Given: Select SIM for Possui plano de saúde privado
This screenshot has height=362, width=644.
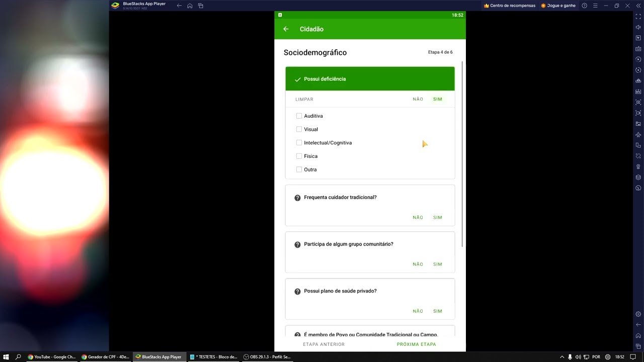Looking at the screenshot, I should point(438,311).
